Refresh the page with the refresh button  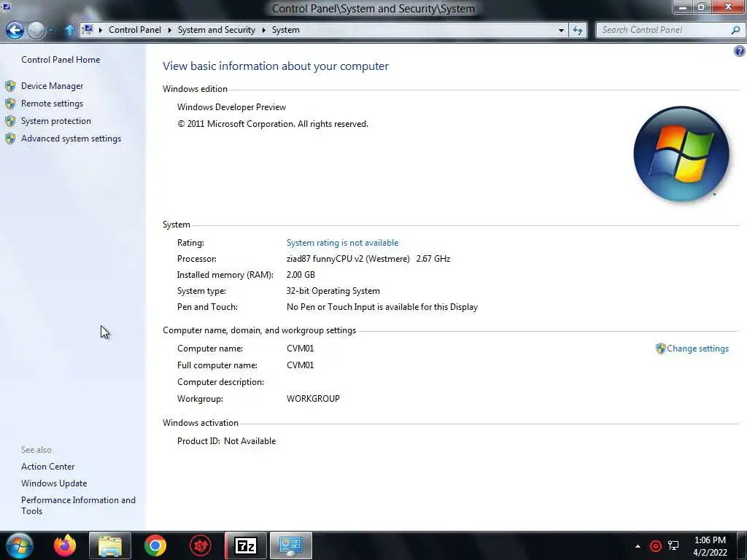click(578, 30)
